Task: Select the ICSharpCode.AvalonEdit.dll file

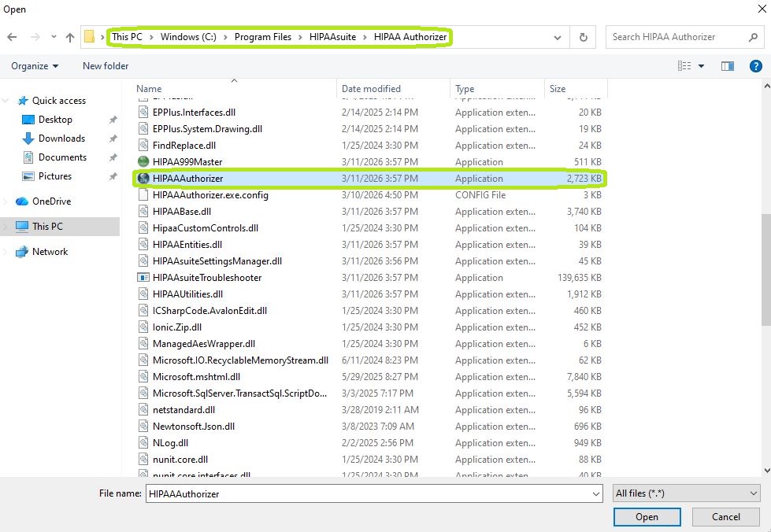Action: point(209,311)
